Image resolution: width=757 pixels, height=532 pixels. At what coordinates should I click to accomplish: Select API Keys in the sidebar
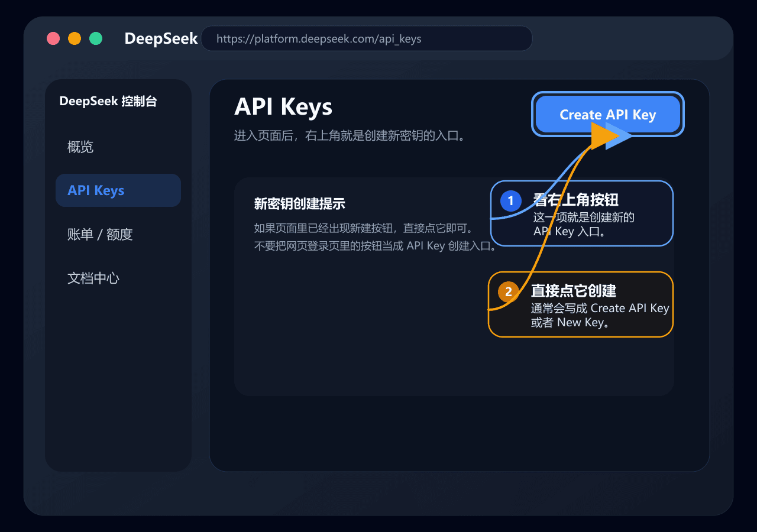[118, 190]
